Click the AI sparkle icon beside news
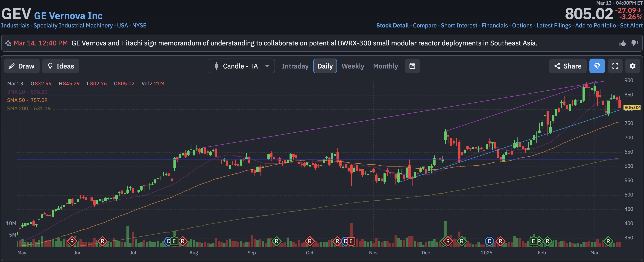The width and height of the screenshot is (644, 262). (x=8, y=43)
